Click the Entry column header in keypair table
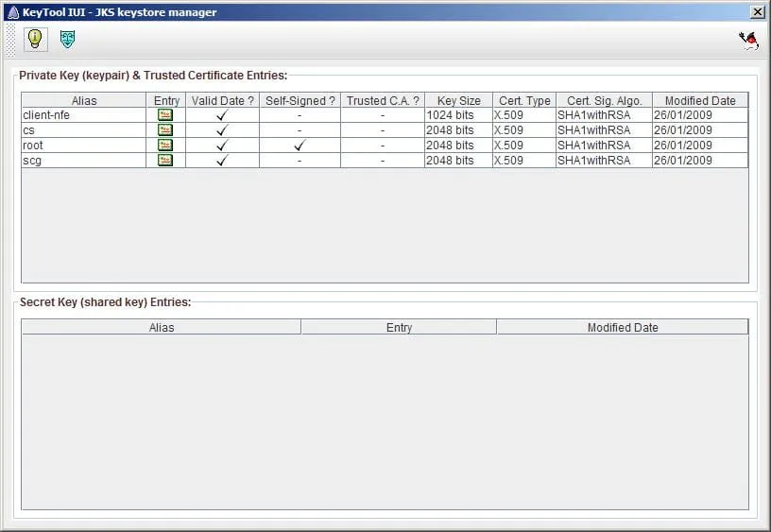This screenshot has height=532, width=771. click(166, 101)
